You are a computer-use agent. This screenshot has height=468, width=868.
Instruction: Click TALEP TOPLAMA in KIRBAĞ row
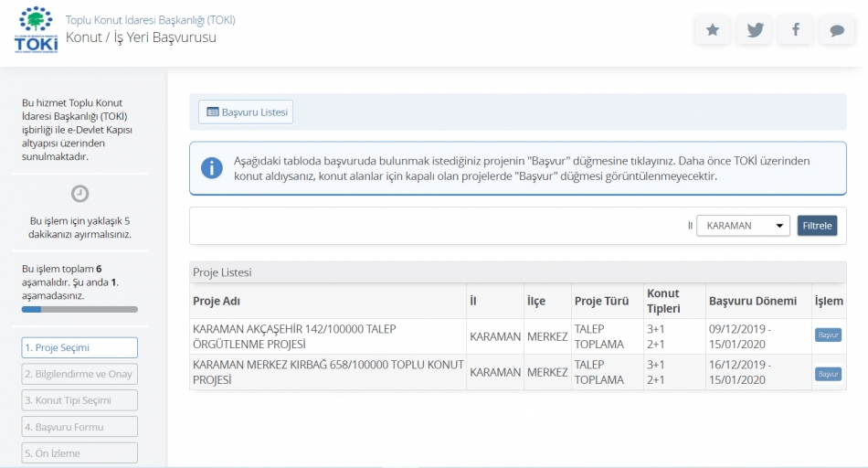599,372
